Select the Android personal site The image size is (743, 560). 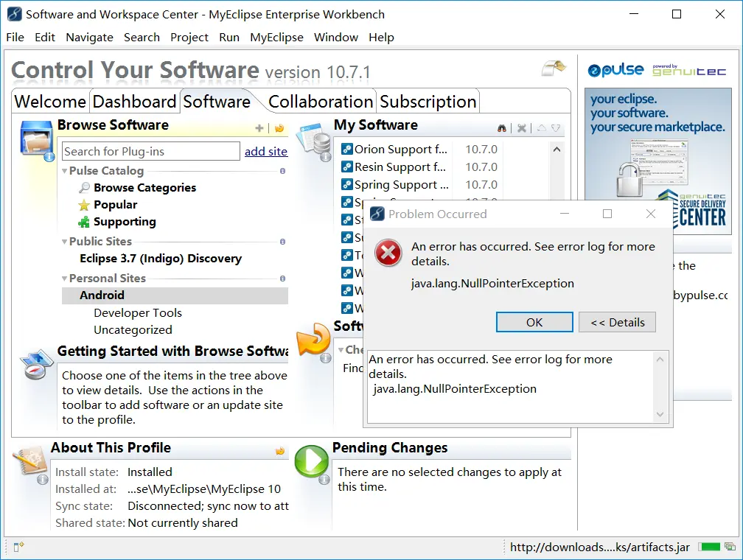pyautogui.click(x=175, y=295)
